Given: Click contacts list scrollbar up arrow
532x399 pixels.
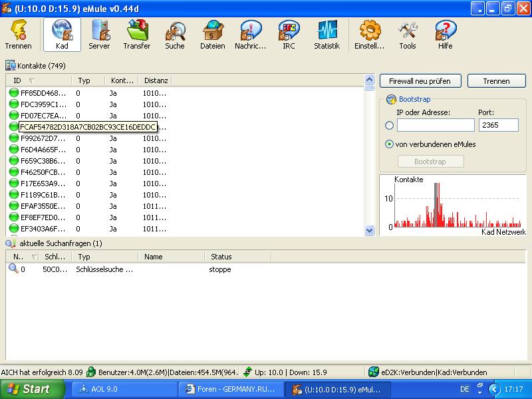Looking at the screenshot, I should point(369,80).
